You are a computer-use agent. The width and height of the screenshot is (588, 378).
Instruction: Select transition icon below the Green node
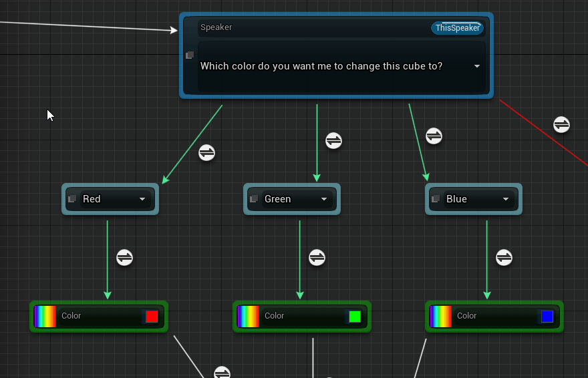click(x=317, y=257)
